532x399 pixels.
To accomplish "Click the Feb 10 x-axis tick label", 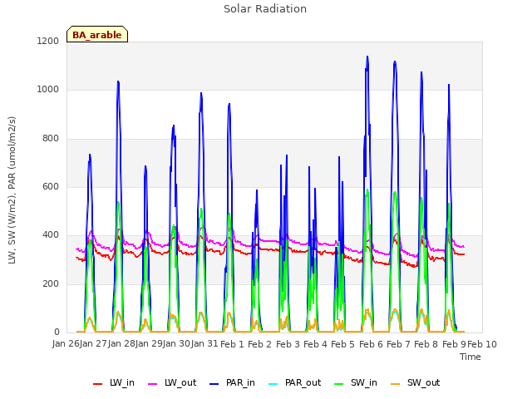I will [x=482, y=344].
